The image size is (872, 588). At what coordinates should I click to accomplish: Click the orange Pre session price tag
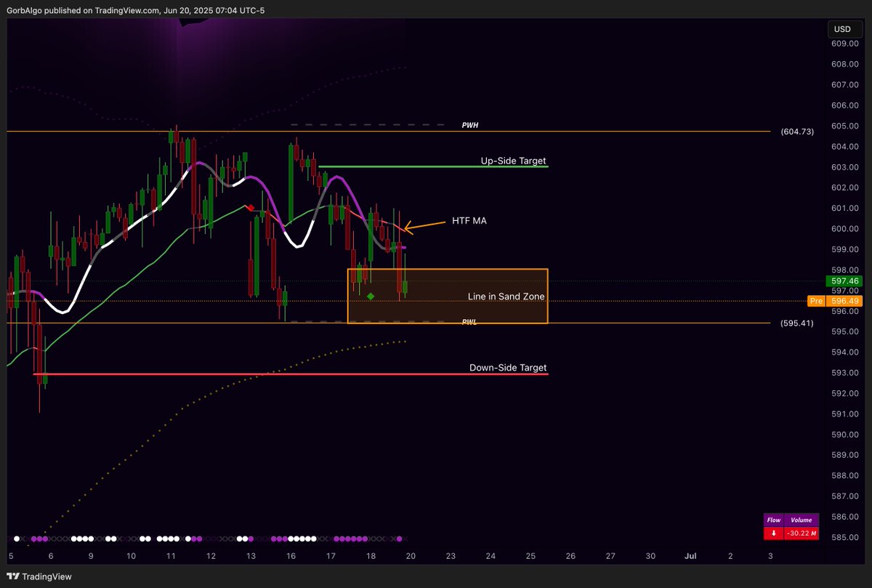pyautogui.click(x=817, y=301)
